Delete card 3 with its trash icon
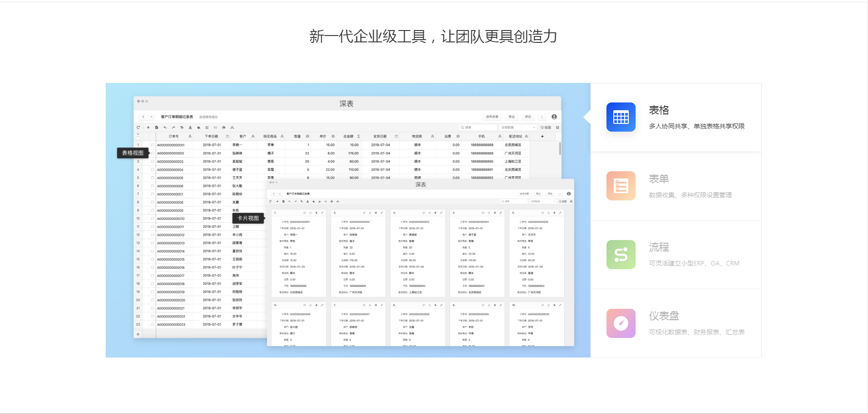 pyautogui.click(x=435, y=213)
